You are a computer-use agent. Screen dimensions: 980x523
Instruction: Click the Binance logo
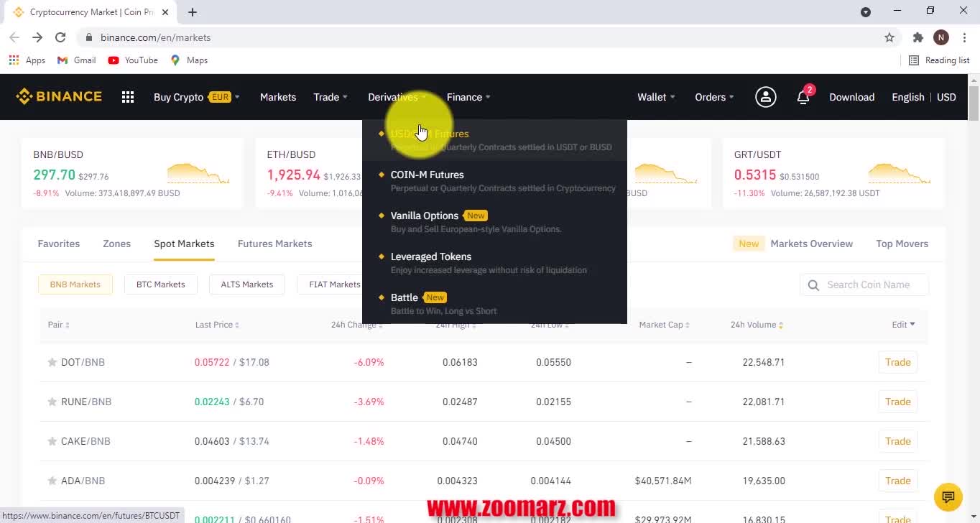pos(59,97)
